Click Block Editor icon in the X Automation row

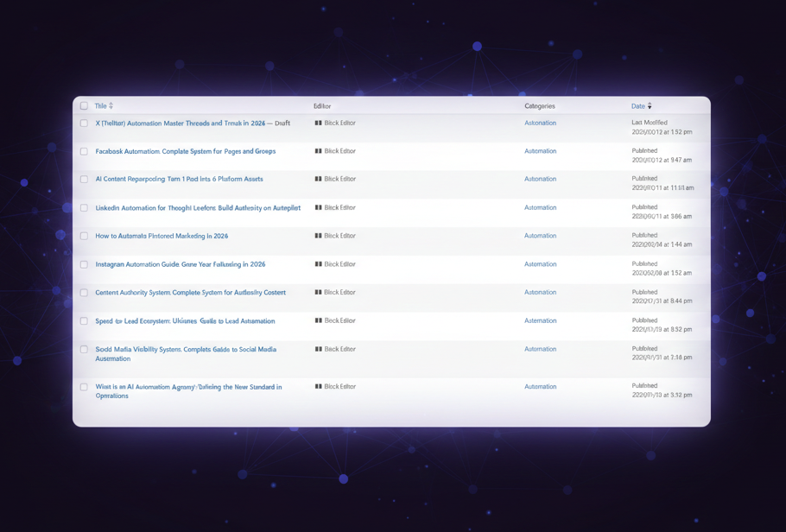pyautogui.click(x=318, y=123)
